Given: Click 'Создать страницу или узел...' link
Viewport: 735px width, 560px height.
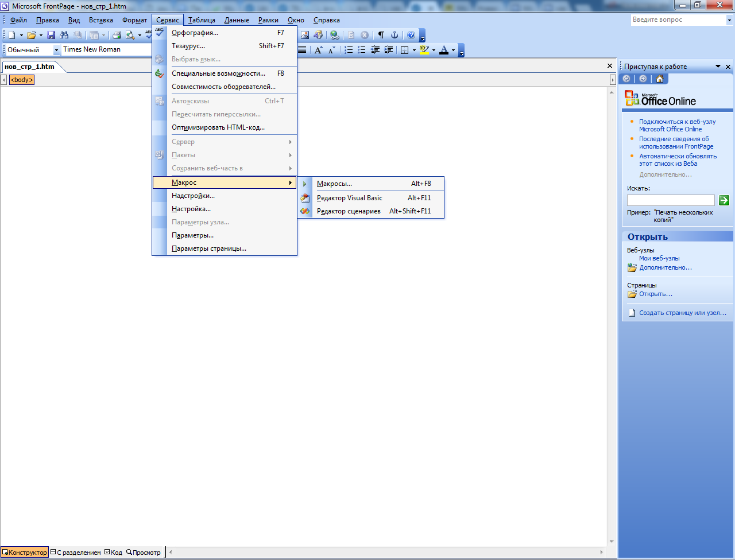Looking at the screenshot, I should pyautogui.click(x=683, y=313).
